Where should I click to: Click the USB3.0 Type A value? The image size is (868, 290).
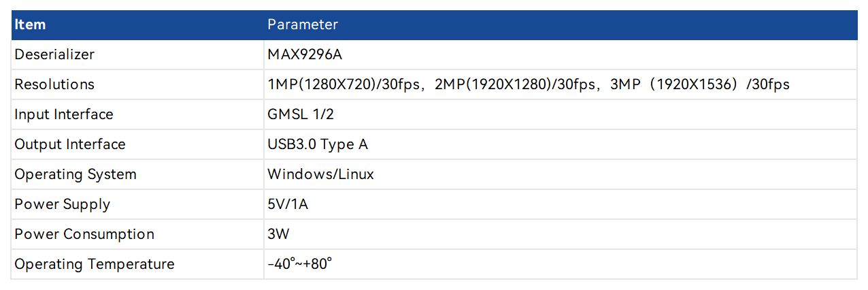318,144
